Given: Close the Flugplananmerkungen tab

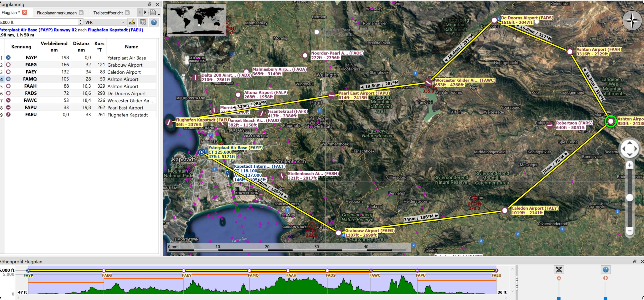Looking at the screenshot, I should (81, 13).
